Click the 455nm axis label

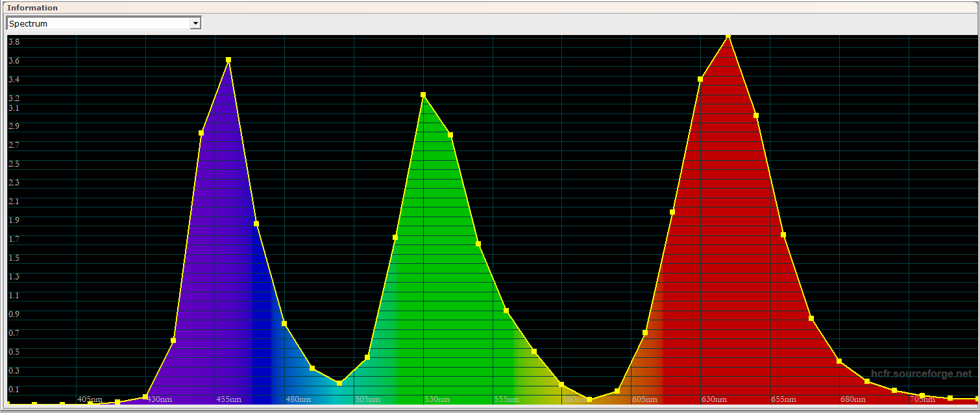coord(228,399)
